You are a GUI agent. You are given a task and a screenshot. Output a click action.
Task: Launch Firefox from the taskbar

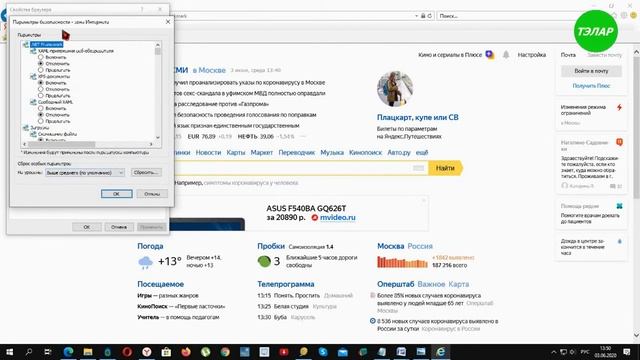(186, 351)
